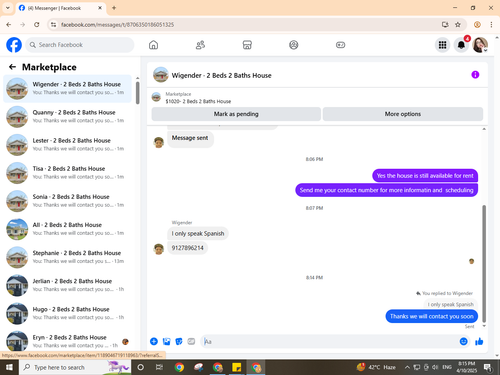This screenshot has width=500, height=375.
Task: Select the 'Message sent' bubble
Action: [x=190, y=138]
